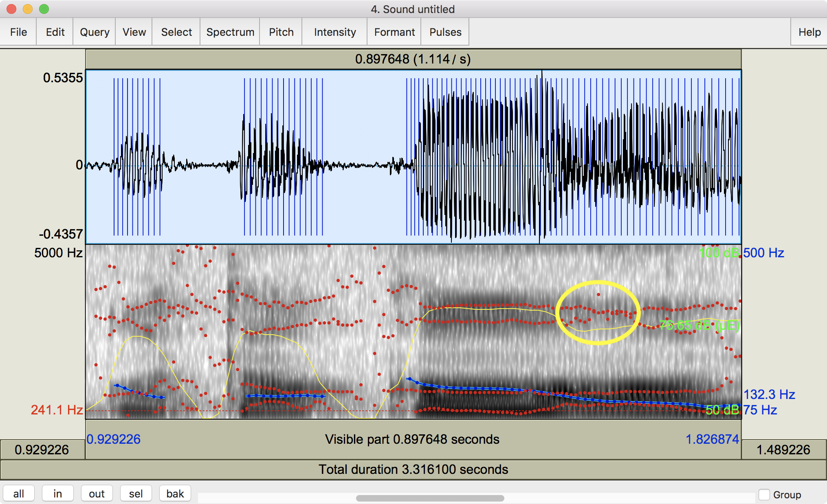
Task: Click the green macOS zoom window button
Action: [x=44, y=9]
